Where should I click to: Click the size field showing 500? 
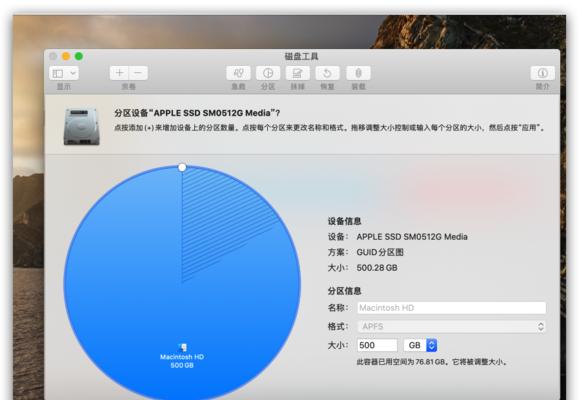(x=377, y=345)
